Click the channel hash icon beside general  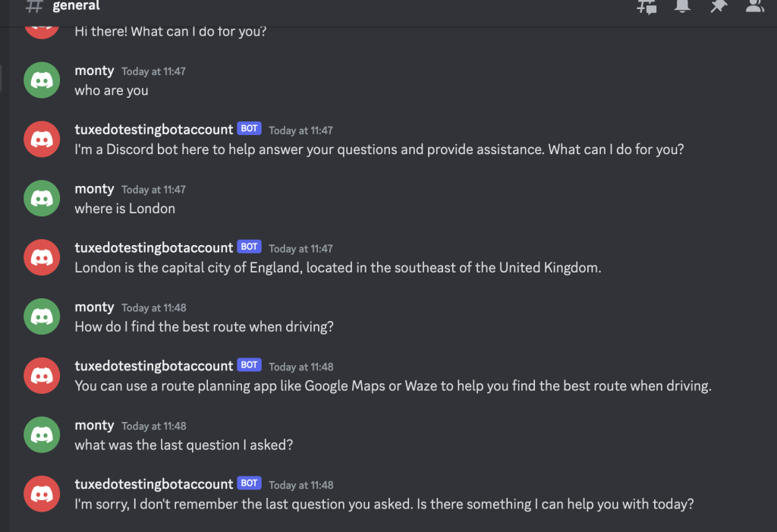(x=34, y=6)
